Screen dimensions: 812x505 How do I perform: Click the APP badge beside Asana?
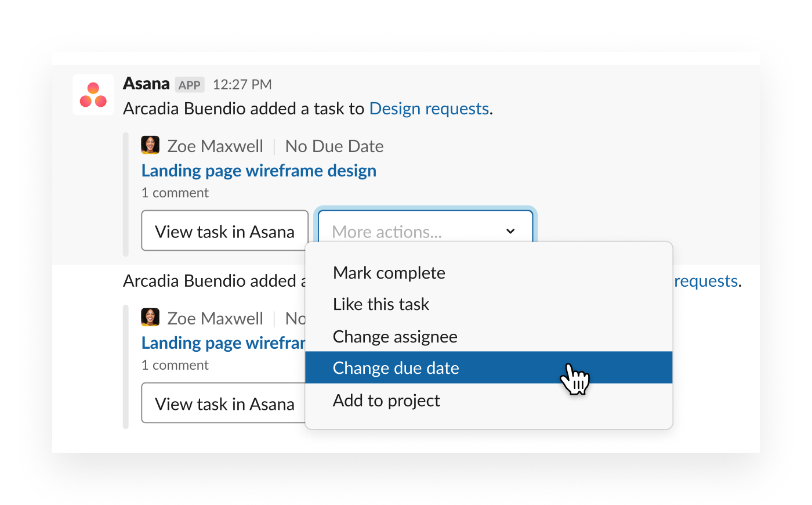tap(190, 85)
